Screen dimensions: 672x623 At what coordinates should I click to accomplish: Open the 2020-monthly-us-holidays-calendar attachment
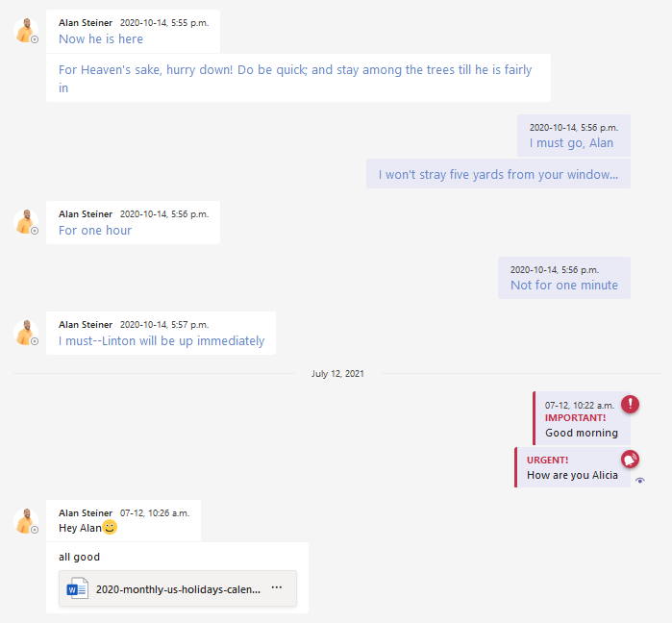[178, 589]
